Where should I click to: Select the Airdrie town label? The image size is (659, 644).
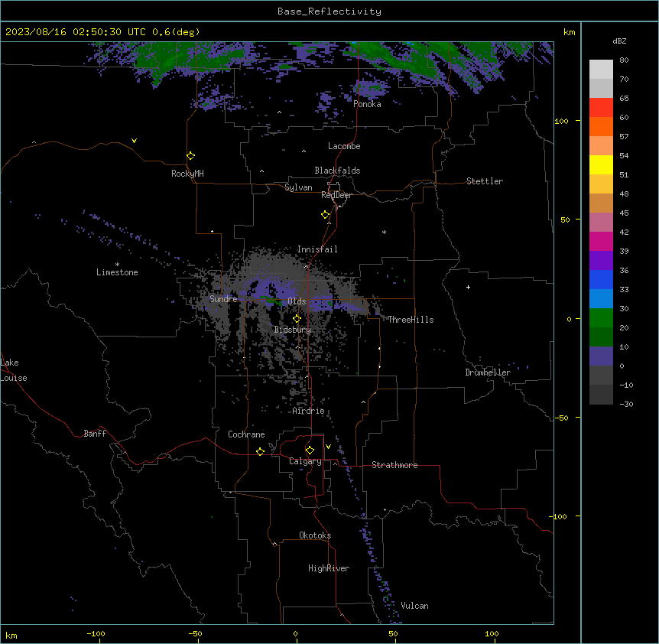click(309, 411)
